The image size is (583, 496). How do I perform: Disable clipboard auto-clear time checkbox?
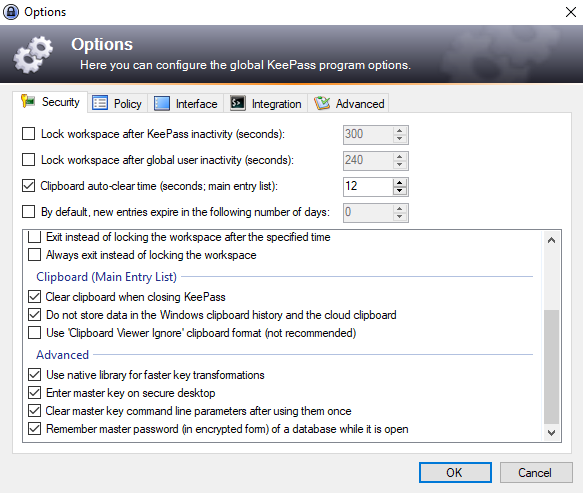[29, 186]
